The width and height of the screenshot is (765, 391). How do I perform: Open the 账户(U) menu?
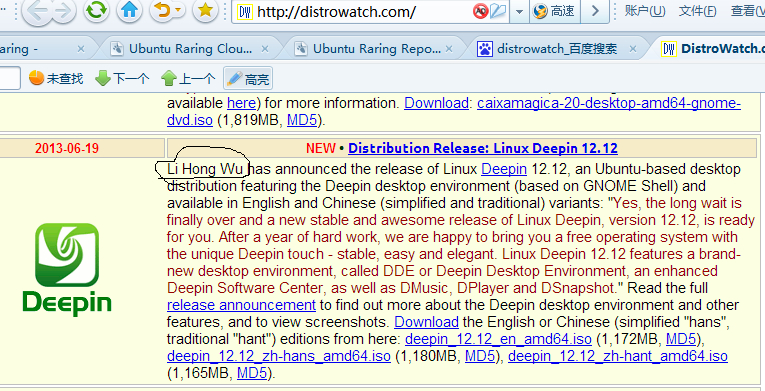click(x=645, y=11)
